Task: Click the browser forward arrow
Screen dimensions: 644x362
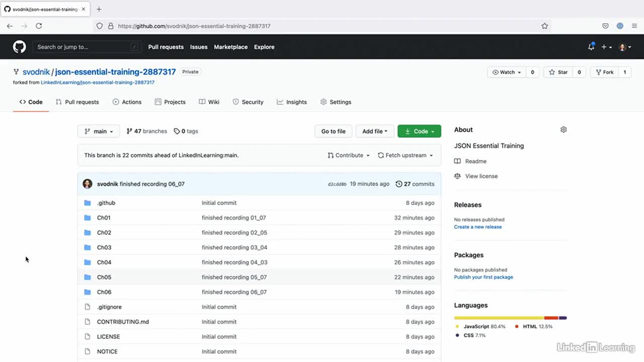Action: (x=24, y=26)
